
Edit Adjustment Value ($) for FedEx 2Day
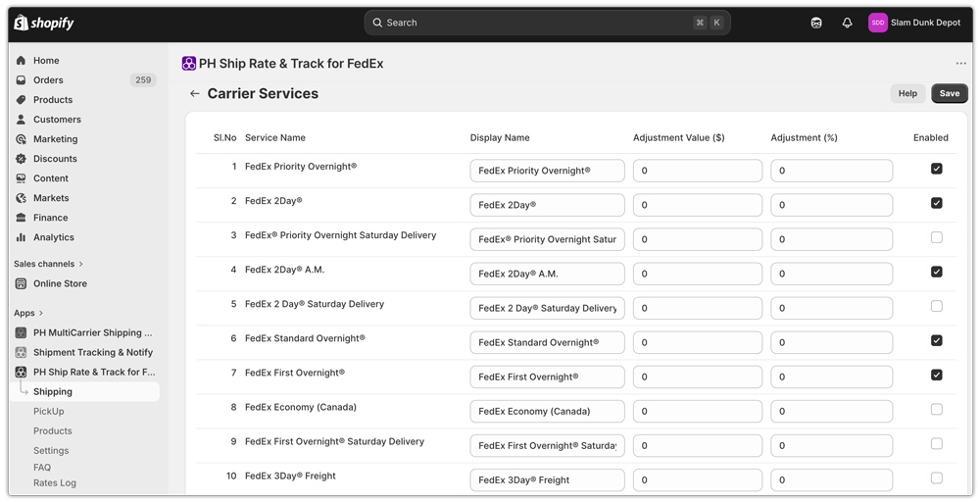click(x=698, y=205)
